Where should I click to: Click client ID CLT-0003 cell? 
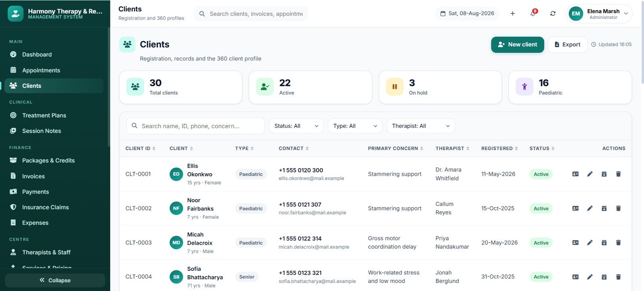[x=138, y=243]
